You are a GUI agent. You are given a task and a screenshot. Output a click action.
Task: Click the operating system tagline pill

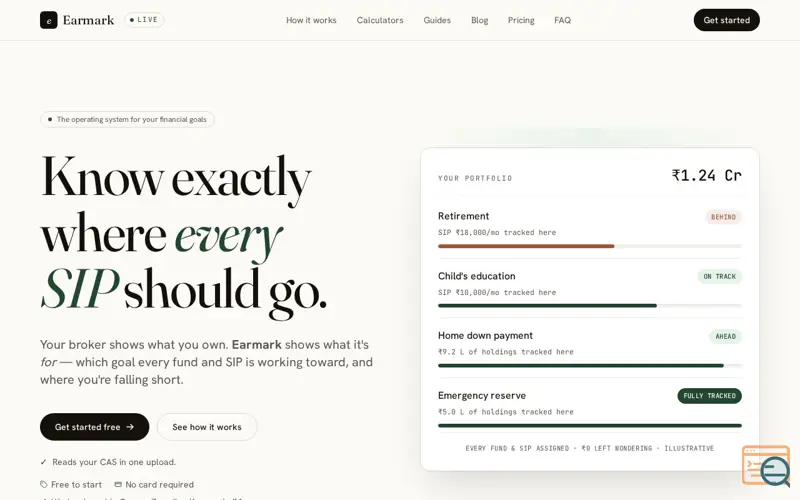pos(127,119)
